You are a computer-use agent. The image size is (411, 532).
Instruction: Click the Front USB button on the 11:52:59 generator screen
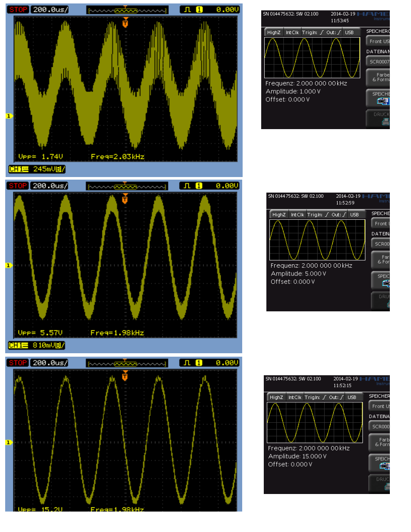(381, 223)
